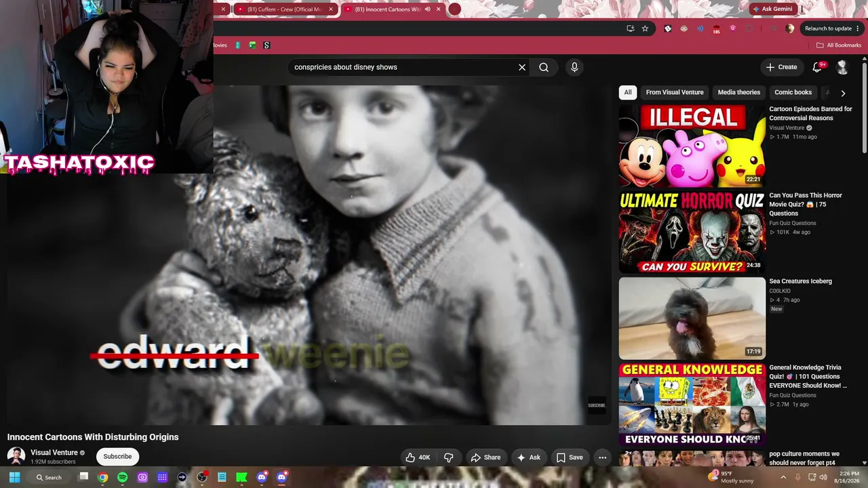This screenshot has width=868, height=488.
Task: Open the Visual Venture channel avatar
Action: [16, 456]
